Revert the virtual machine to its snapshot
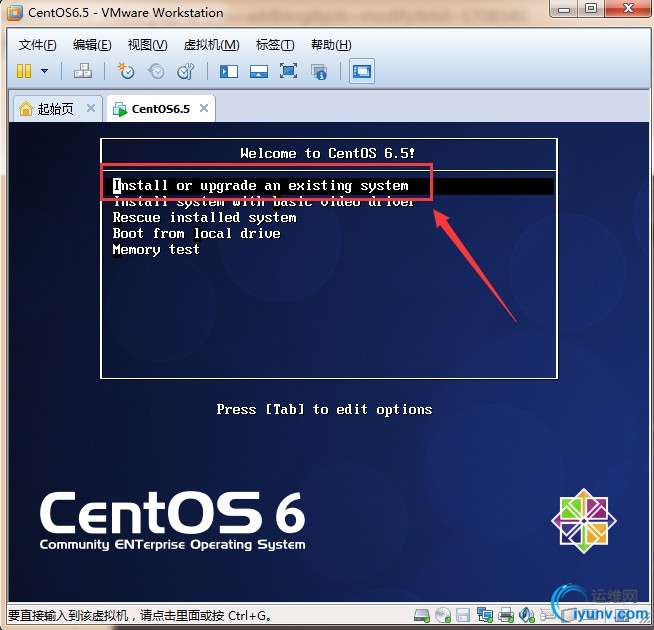Image resolution: width=654 pixels, height=630 pixels. [x=156, y=71]
